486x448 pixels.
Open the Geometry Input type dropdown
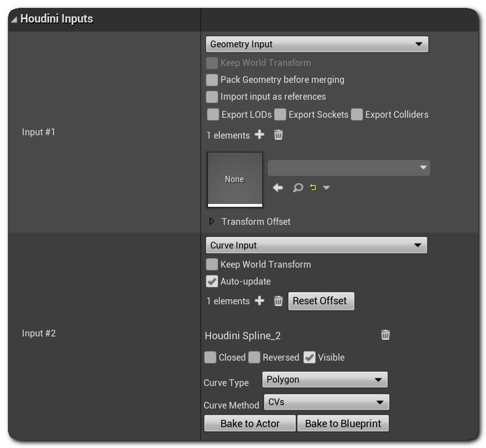(317, 44)
